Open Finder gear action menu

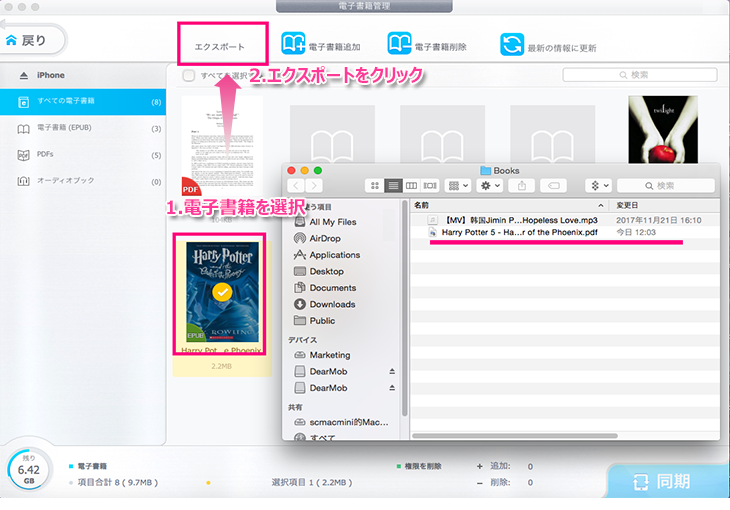point(490,186)
